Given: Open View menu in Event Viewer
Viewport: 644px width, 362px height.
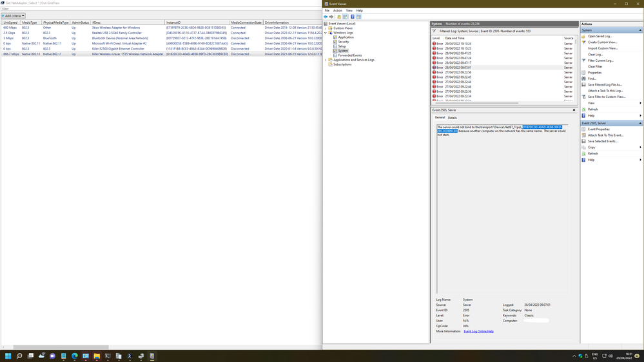Looking at the screenshot, I should [349, 11].
